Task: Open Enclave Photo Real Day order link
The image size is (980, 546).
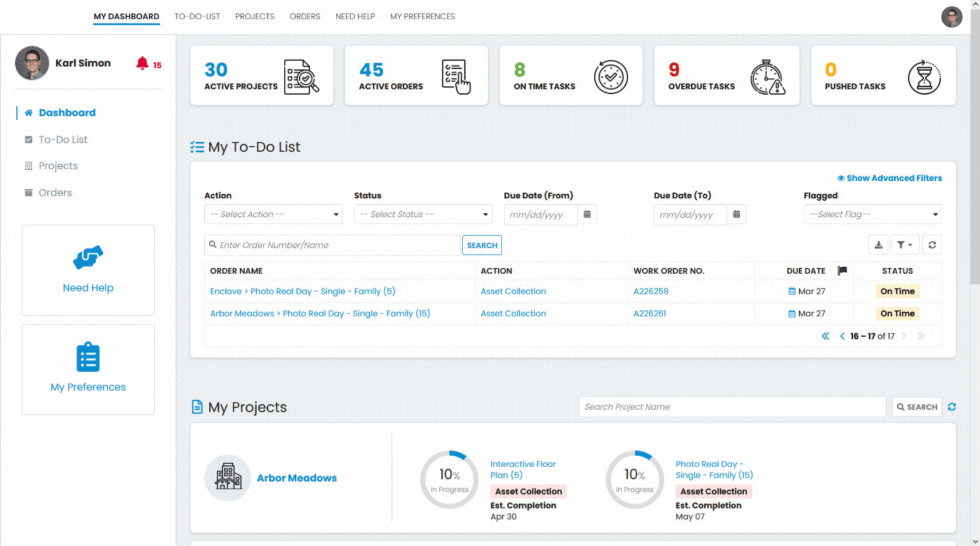Action: click(x=303, y=291)
